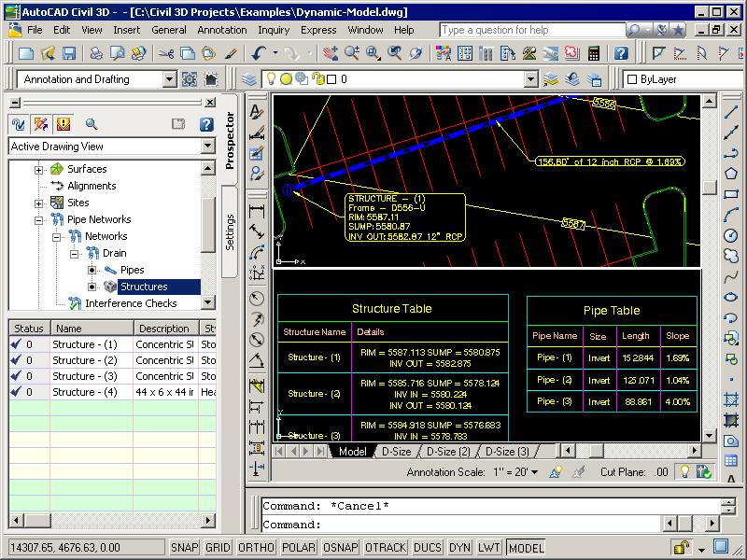Open Layer Properties Manager stack icon
Screen dimensions: 747x560
[x=249, y=79]
